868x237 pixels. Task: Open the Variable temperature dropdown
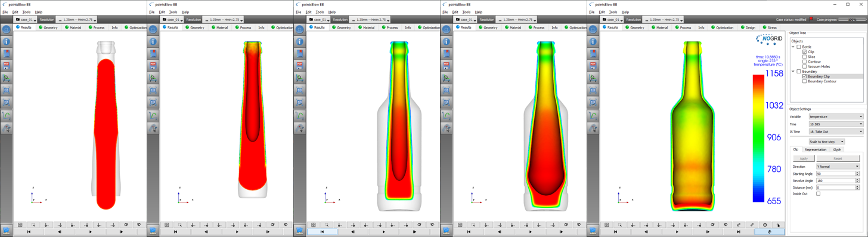coord(836,117)
